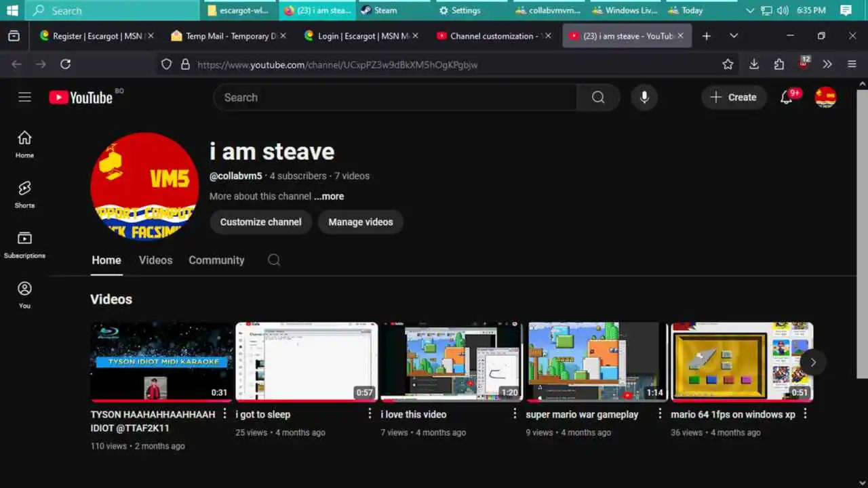The width and height of the screenshot is (868, 488).
Task: Switch to Channel customization browser tab
Action: tap(494, 36)
